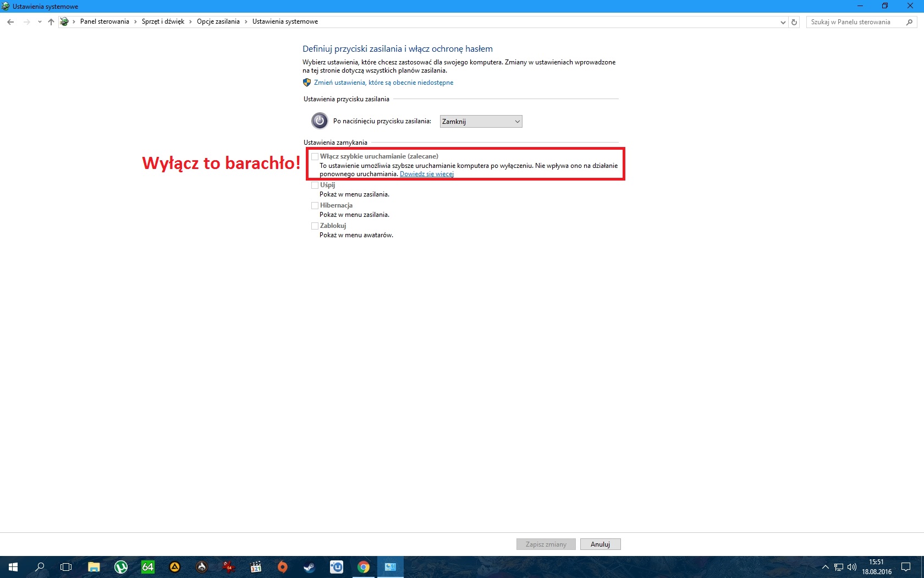The width and height of the screenshot is (924, 578).
Task: Open Uplay from the taskbar
Action: 336,567
